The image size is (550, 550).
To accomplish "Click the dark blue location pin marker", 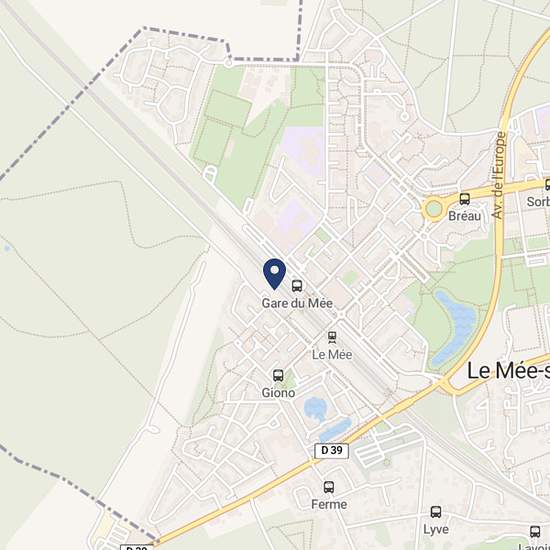I will [x=274, y=274].
